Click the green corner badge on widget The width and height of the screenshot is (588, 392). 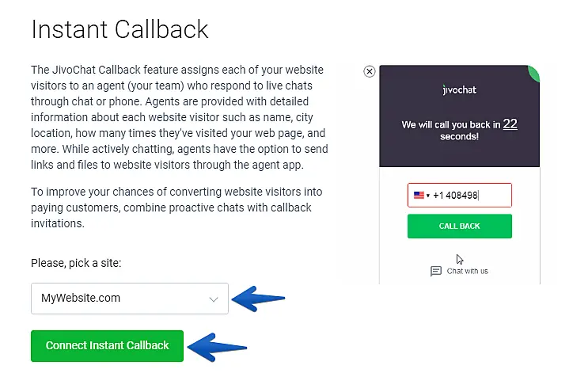pyautogui.click(x=534, y=74)
